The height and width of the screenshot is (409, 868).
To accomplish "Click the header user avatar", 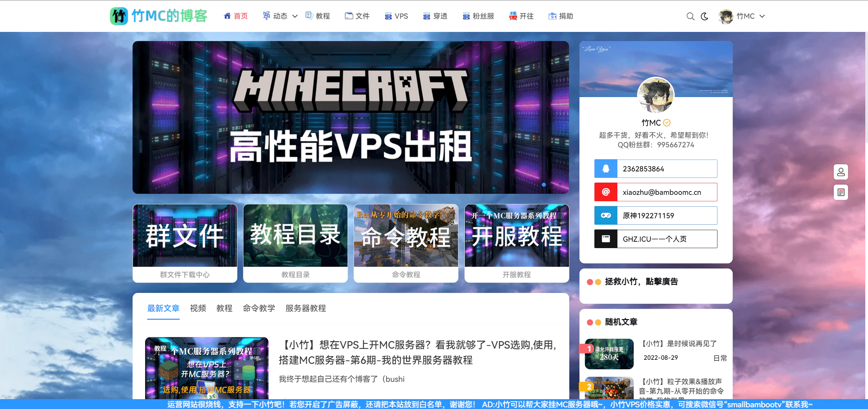I will pos(726,16).
